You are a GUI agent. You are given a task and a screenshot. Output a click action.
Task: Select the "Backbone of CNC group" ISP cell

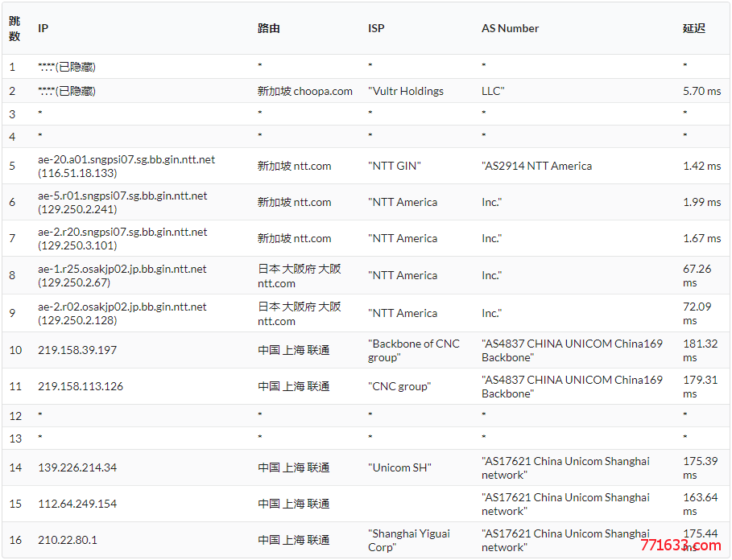click(x=414, y=350)
